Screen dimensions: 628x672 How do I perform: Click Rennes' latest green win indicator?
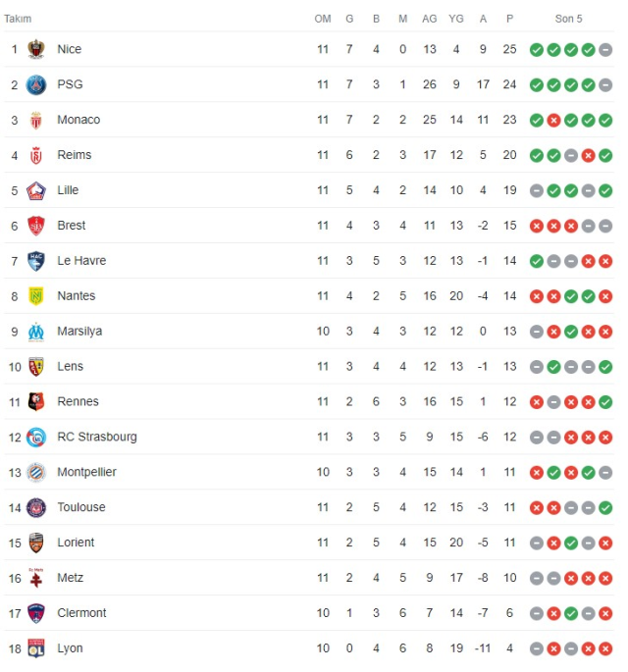pos(604,402)
